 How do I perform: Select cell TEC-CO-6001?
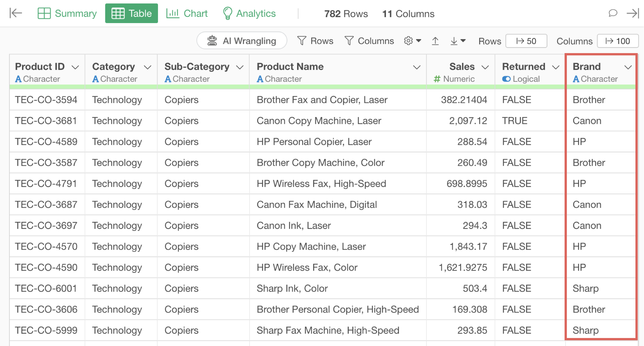pos(47,288)
